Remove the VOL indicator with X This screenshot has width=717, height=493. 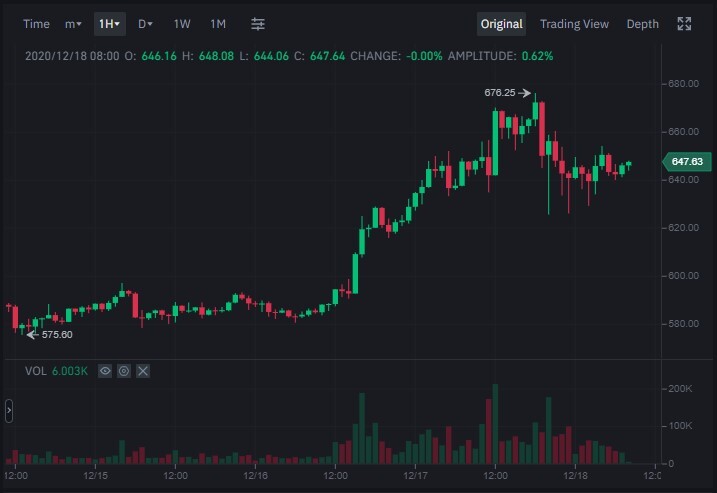143,371
